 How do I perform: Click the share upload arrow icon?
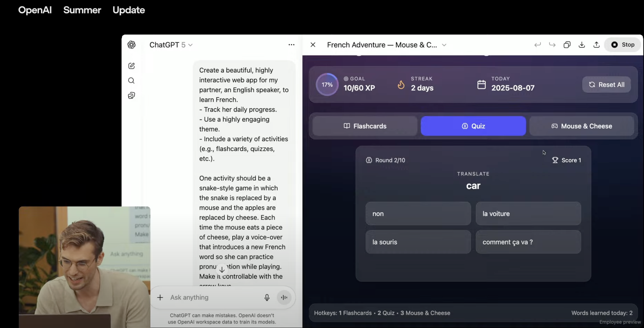596,45
